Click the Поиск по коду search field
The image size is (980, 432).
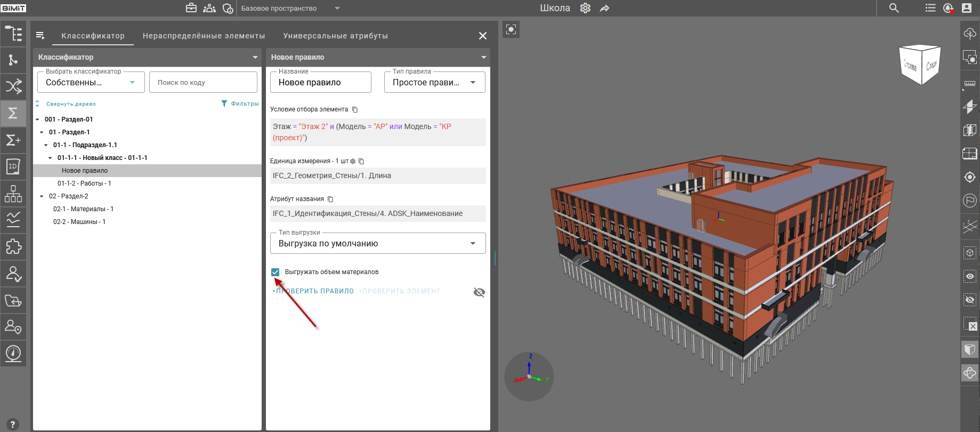click(203, 82)
